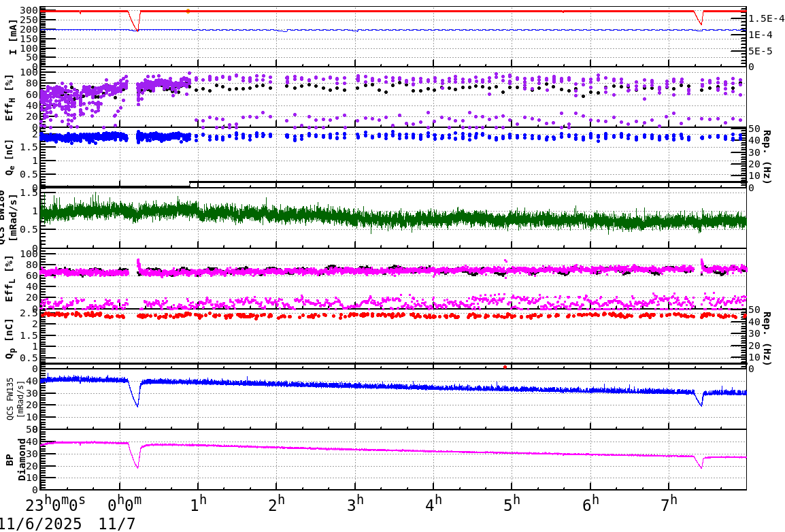Click the 7h time axis label
The image size is (785, 532).
click(x=669, y=503)
